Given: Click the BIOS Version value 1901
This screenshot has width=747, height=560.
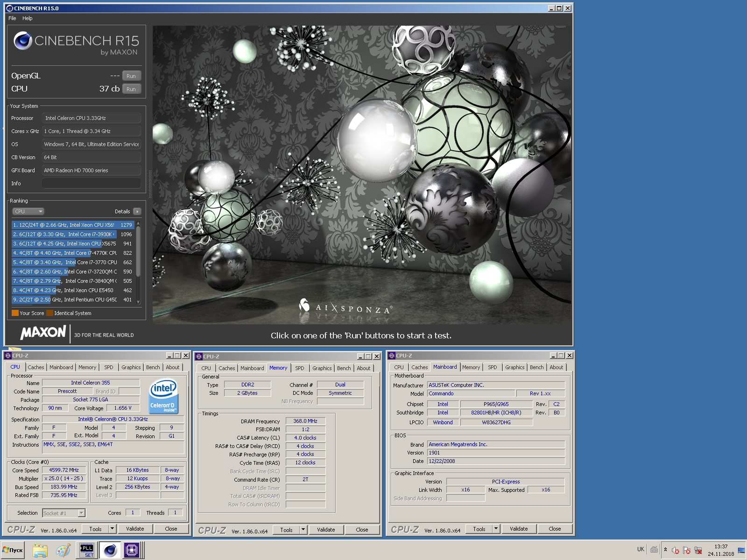Looking at the screenshot, I should pos(496,453).
